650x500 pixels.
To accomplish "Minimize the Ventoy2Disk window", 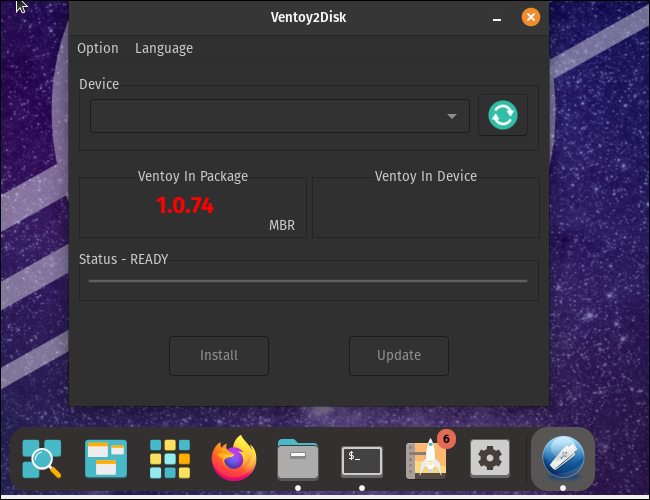I will tap(497, 18).
